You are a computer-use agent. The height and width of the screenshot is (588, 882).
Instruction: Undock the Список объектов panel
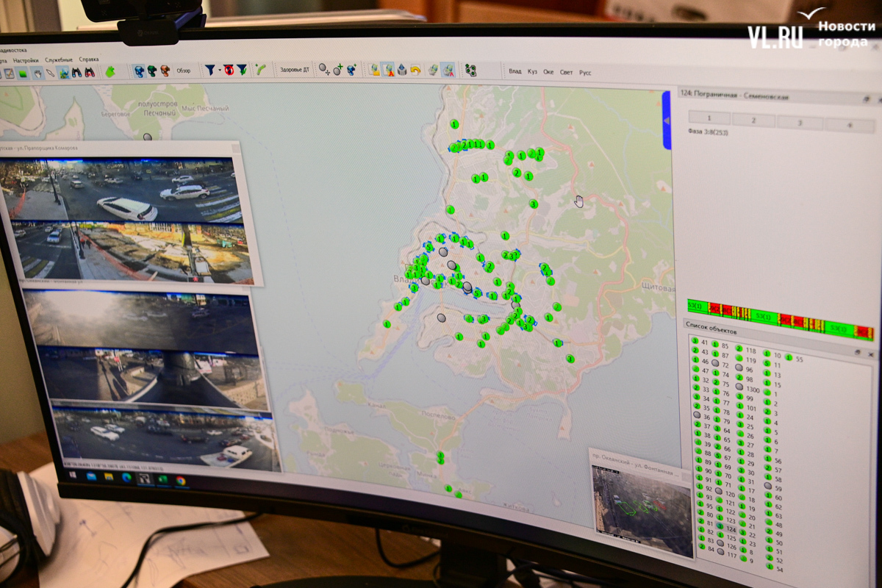point(856,353)
